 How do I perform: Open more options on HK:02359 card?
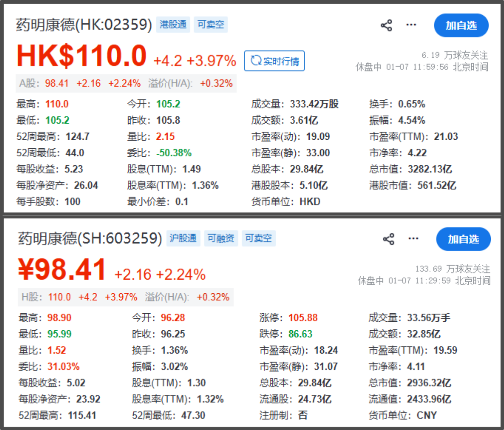tap(411, 25)
